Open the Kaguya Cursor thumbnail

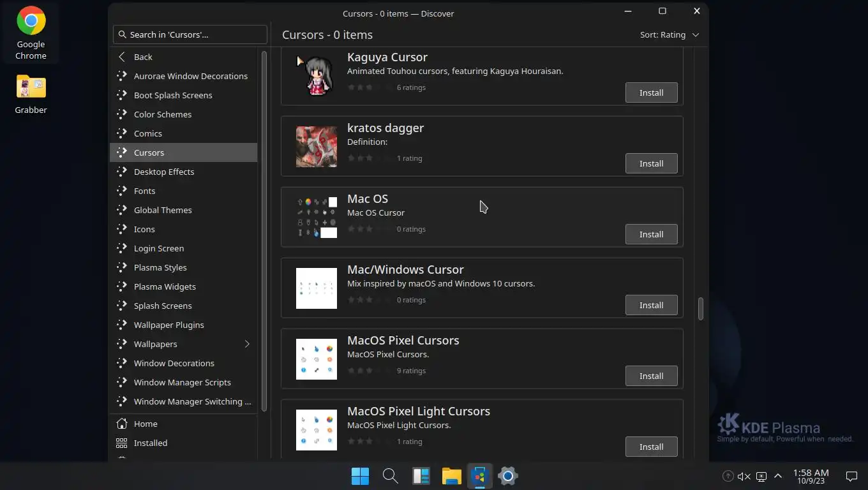click(x=317, y=76)
